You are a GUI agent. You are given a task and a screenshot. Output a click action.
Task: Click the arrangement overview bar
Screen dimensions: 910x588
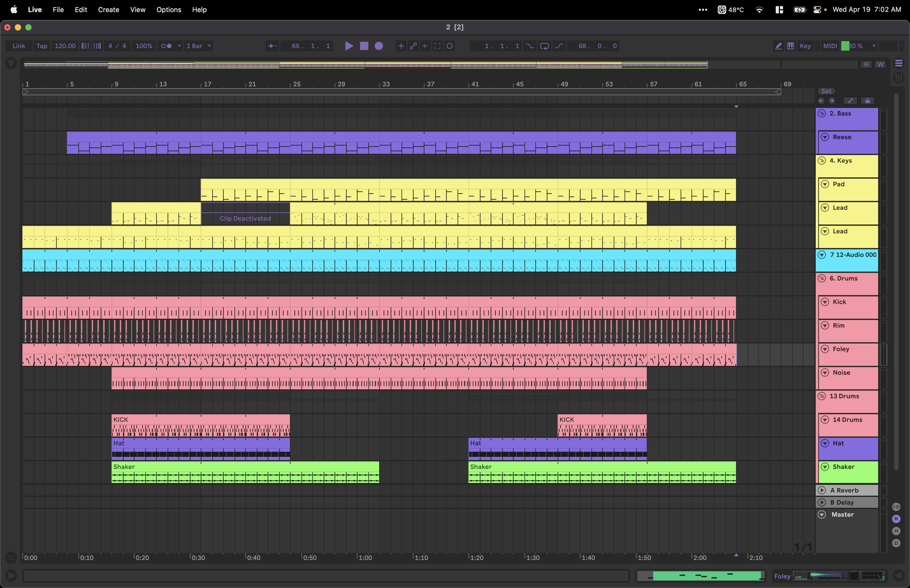click(x=441, y=64)
